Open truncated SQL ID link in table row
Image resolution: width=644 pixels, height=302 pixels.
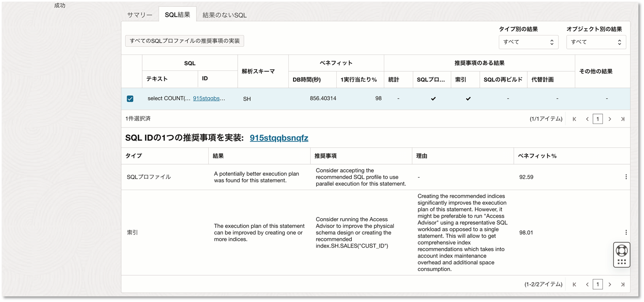[209, 99]
